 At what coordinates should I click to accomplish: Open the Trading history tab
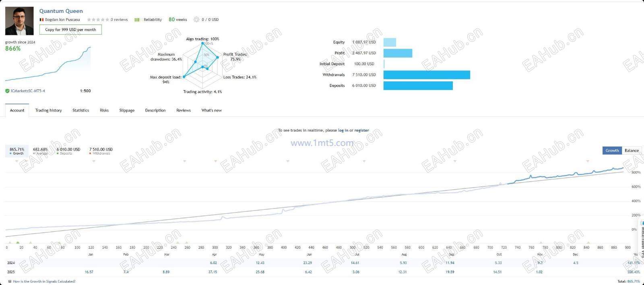click(x=48, y=110)
